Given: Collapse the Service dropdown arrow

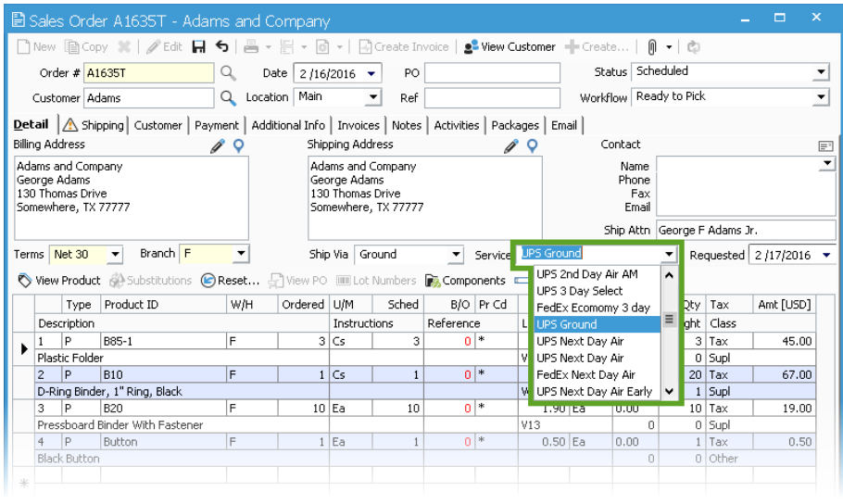Looking at the screenshot, I should pyautogui.click(x=669, y=254).
